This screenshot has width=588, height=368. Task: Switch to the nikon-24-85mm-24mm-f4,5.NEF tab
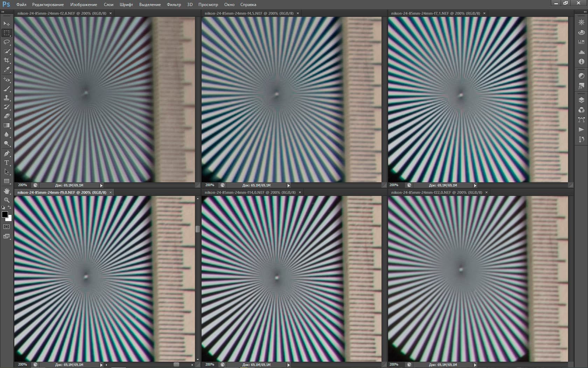[x=249, y=13]
